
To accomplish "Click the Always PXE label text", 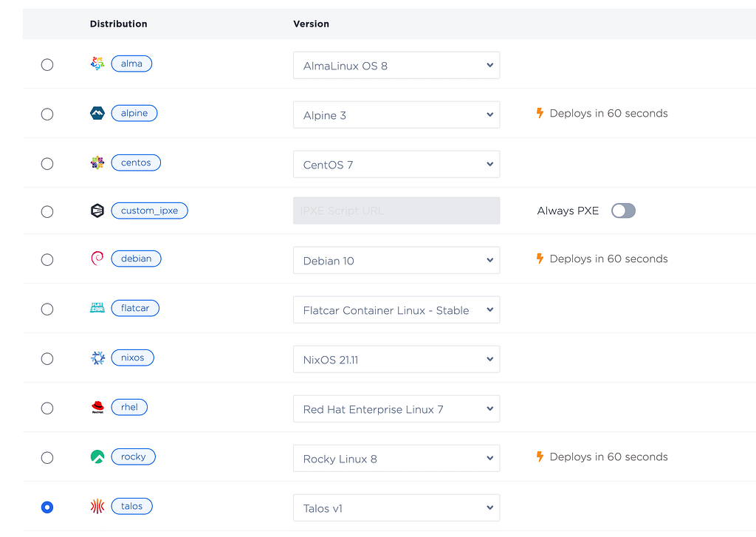I will (x=568, y=211).
